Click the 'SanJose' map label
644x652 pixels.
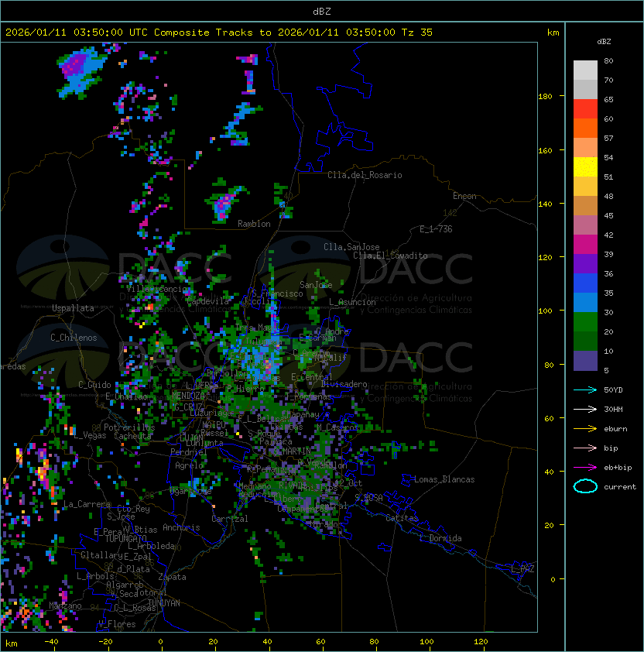coord(316,285)
